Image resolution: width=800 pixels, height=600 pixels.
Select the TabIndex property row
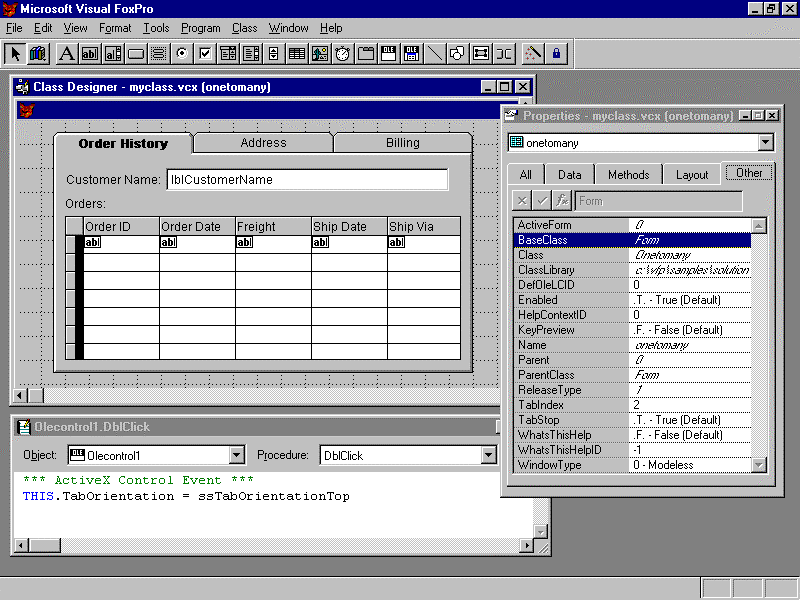(x=633, y=405)
